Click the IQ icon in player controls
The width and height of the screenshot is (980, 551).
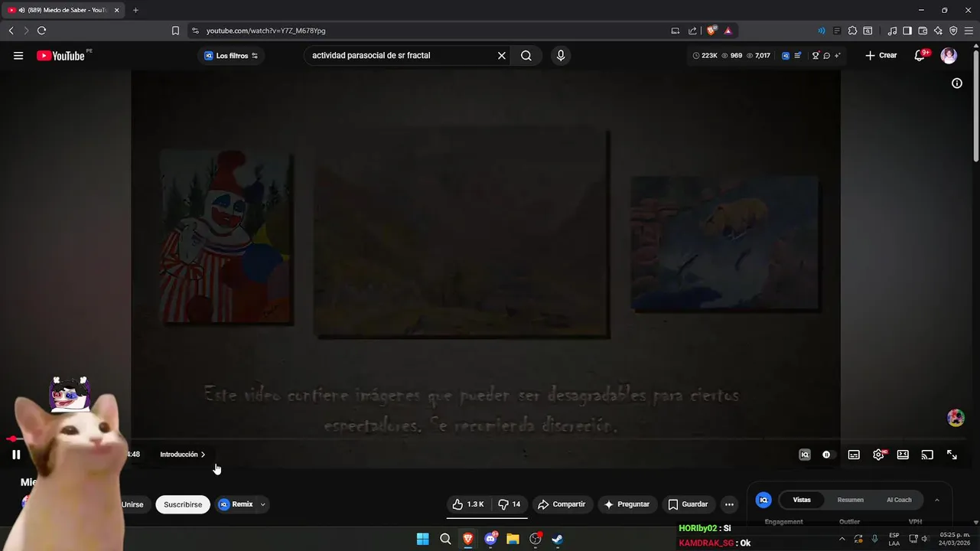pos(805,455)
